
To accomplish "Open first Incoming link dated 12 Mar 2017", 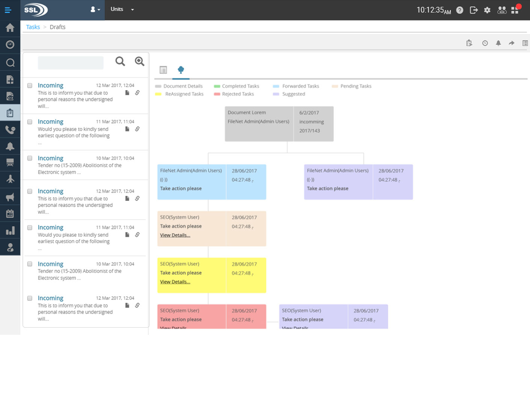I will (50, 86).
